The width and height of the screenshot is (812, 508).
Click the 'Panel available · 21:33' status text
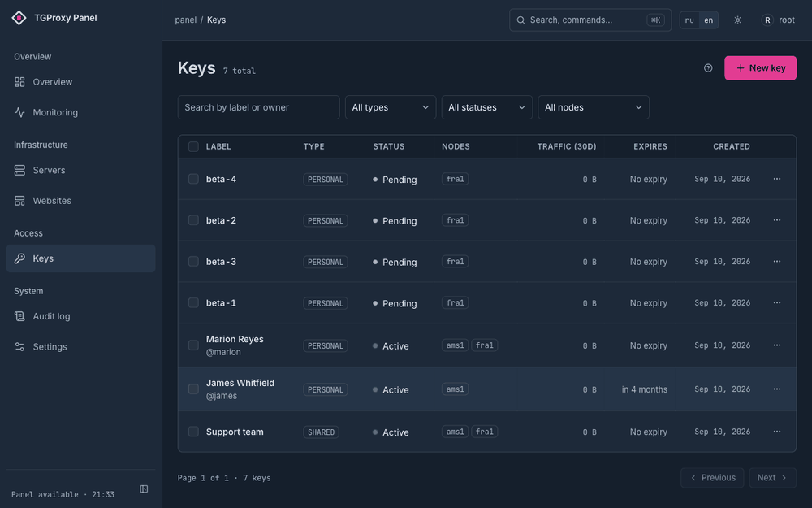[x=63, y=494]
